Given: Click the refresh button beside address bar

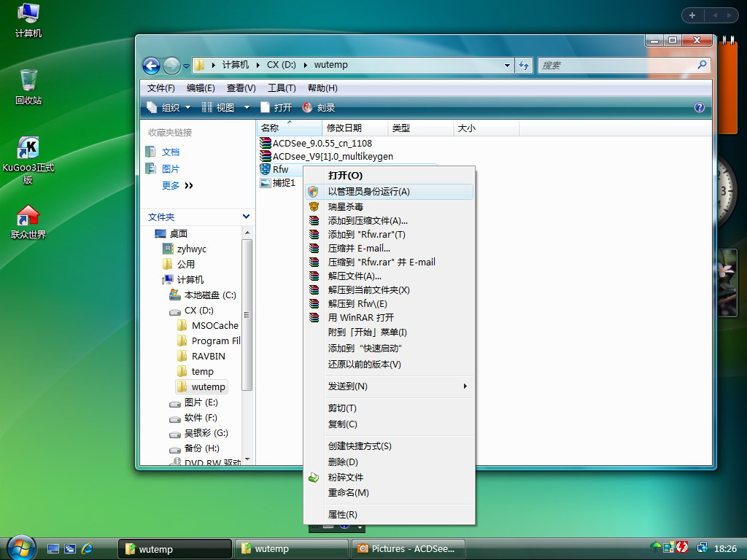Looking at the screenshot, I should click(x=524, y=65).
